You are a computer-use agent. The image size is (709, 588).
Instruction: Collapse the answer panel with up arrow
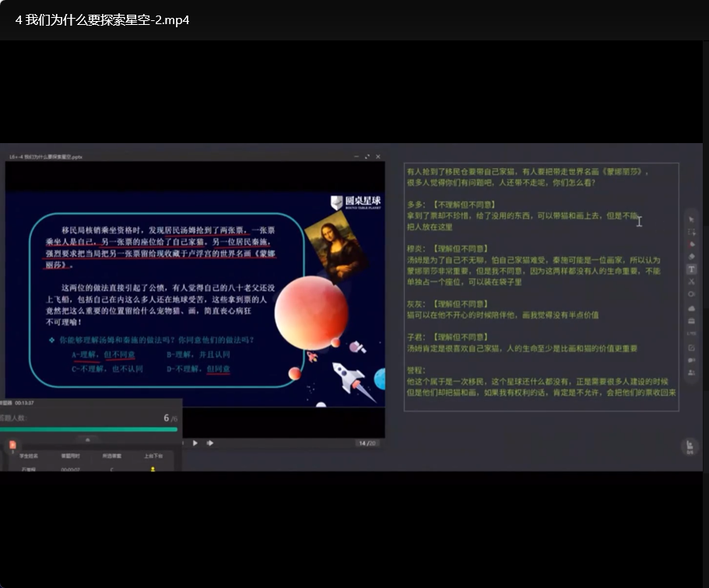[88, 439]
